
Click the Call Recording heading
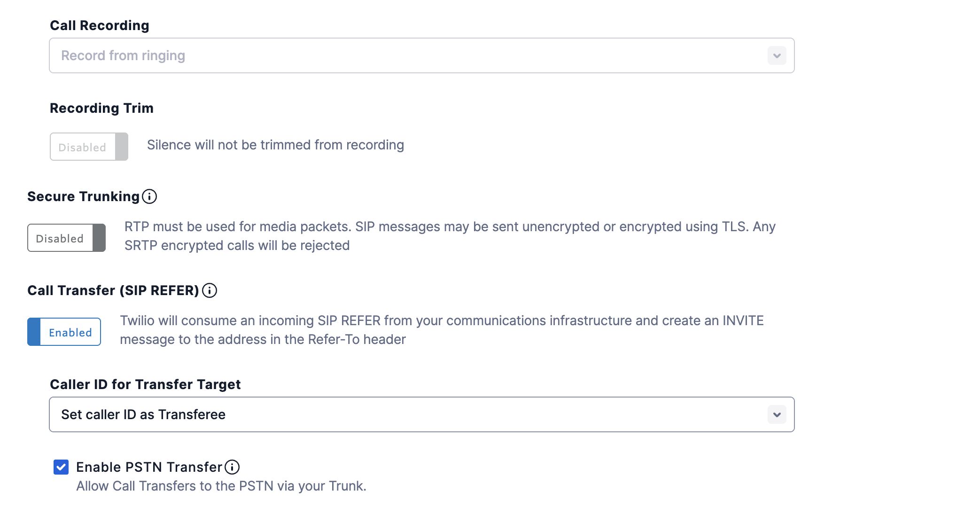pyautogui.click(x=99, y=25)
